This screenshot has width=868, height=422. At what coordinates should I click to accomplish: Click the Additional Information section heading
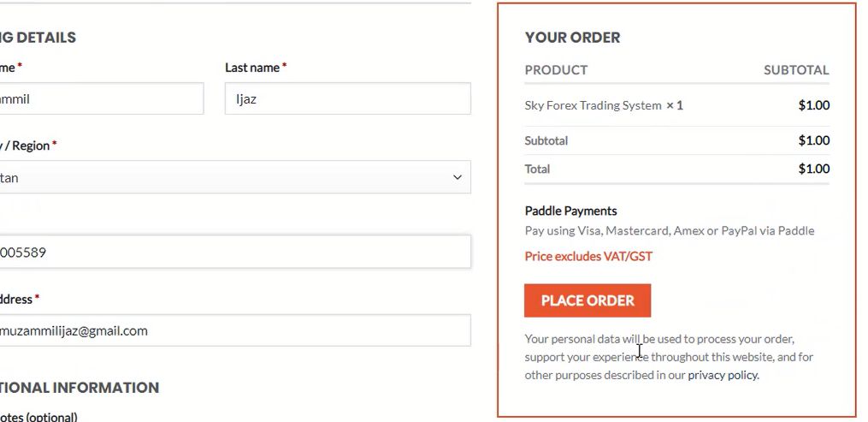[x=80, y=388]
